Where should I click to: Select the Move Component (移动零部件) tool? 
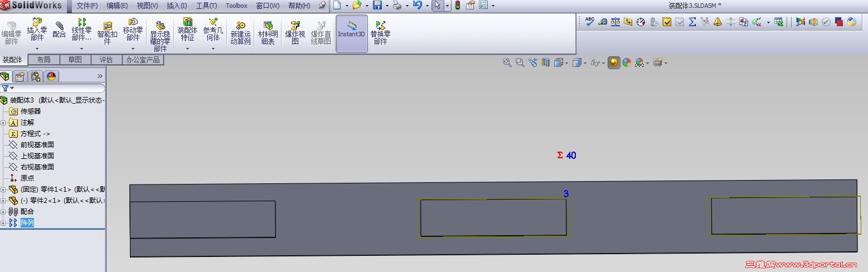[x=133, y=29]
